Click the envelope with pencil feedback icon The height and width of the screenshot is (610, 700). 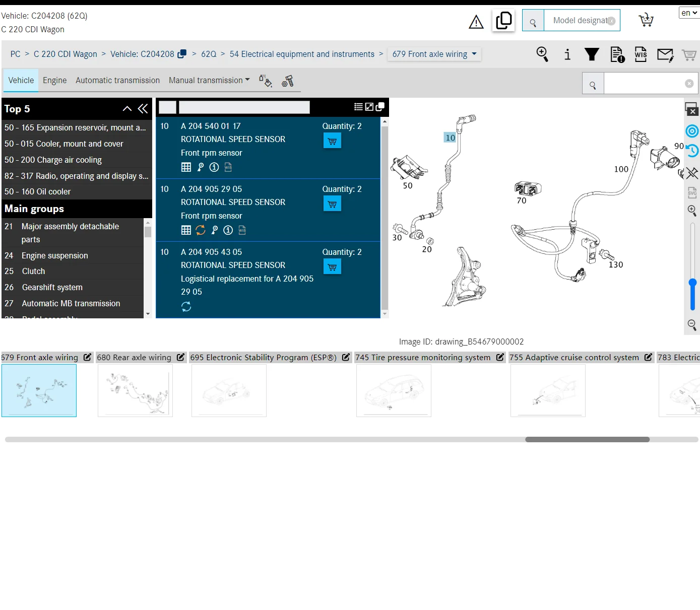665,54
